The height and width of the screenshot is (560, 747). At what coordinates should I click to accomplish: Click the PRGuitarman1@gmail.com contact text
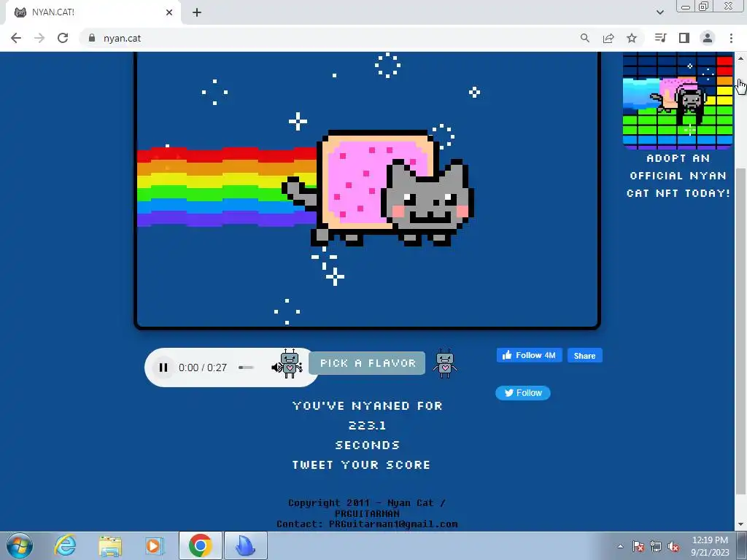click(393, 524)
